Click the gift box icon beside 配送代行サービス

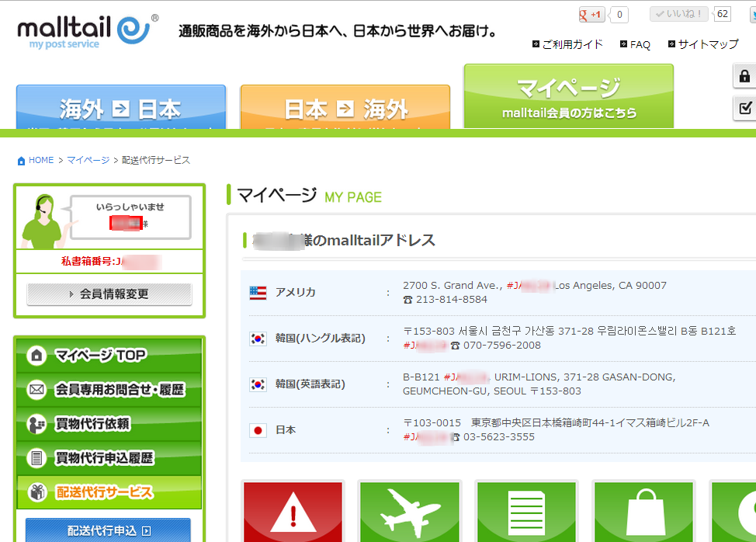tap(36, 492)
